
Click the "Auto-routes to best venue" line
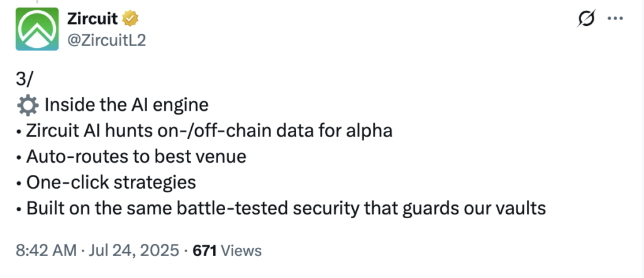(136, 157)
